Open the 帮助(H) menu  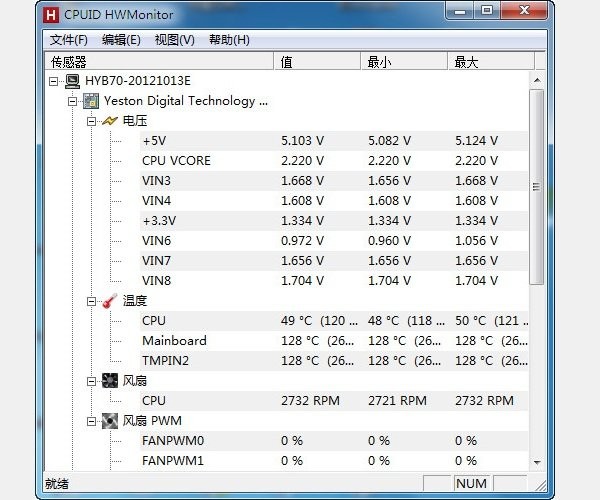tap(229, 40)
